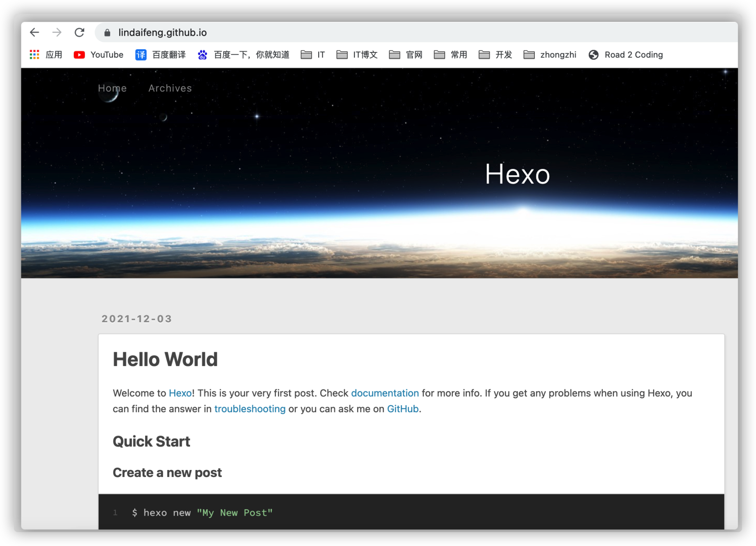
Task: Open the Home navigation menu item
Action: [x=112, y=88]
